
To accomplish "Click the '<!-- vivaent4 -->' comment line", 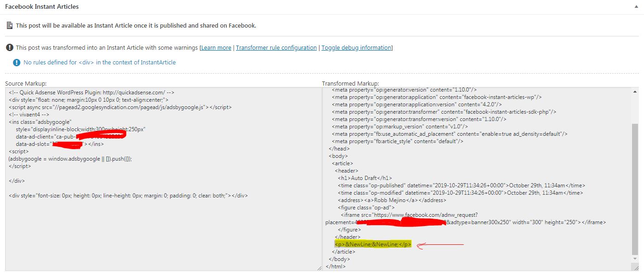I will click(x=29, y=115).
